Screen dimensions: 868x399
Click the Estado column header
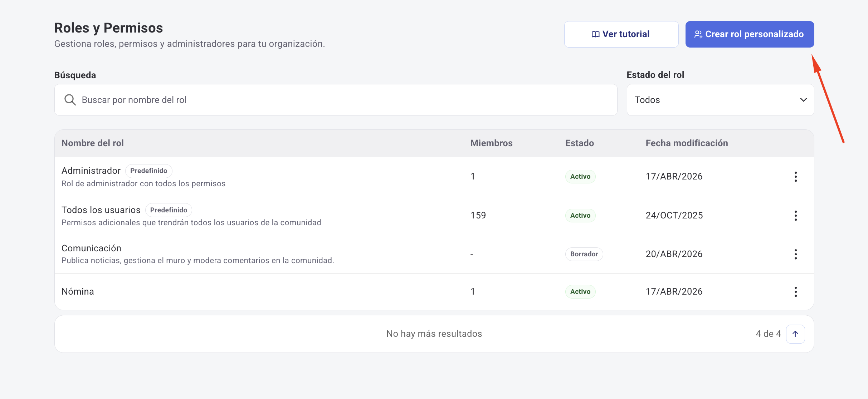point(580,143)
